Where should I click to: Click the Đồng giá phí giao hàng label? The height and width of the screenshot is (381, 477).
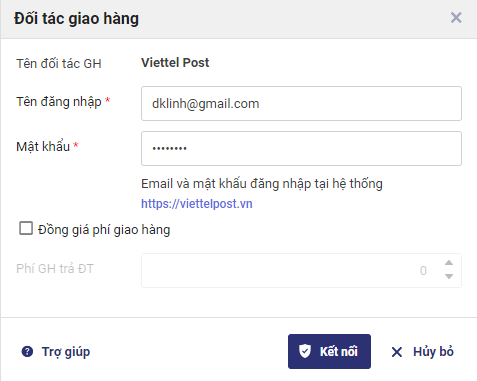(x=104, y=230)
